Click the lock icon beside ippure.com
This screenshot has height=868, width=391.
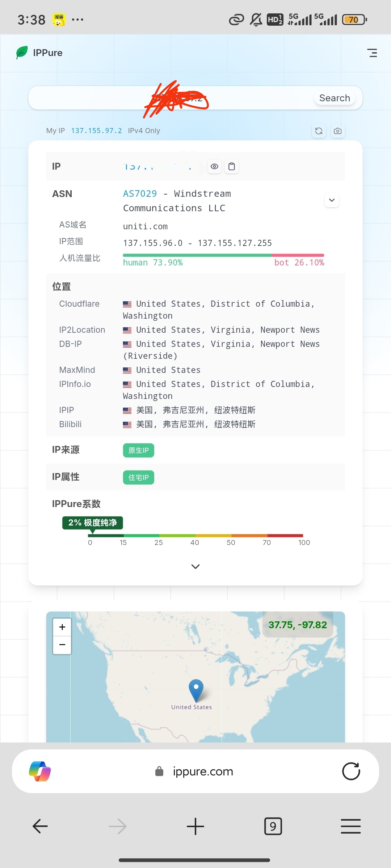pos(159,771)
